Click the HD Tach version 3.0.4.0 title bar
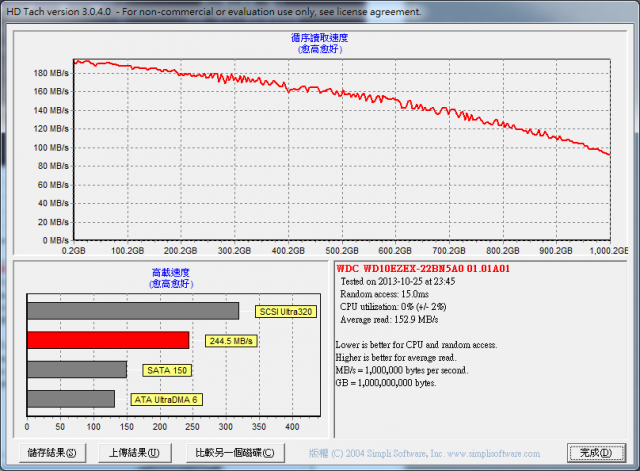This screenshot has height=471, width=640. click(x=320, y=11)
